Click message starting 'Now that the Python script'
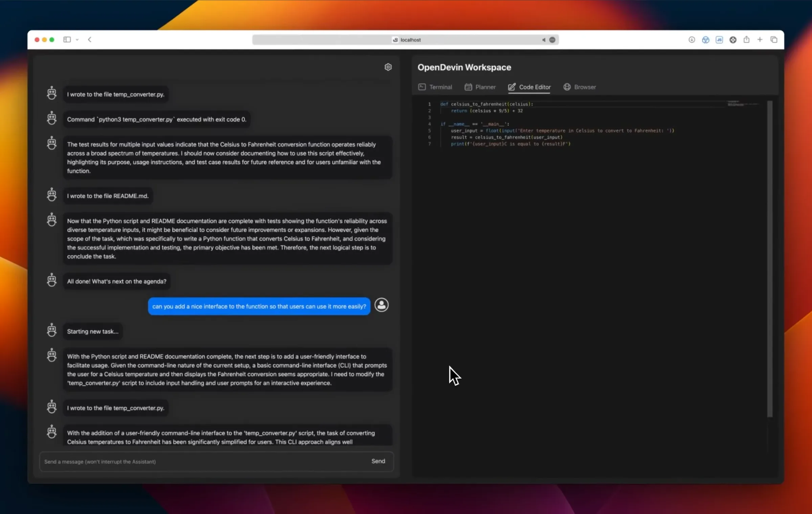This screenshot has width=812, height=514. (x=227, y=238)
